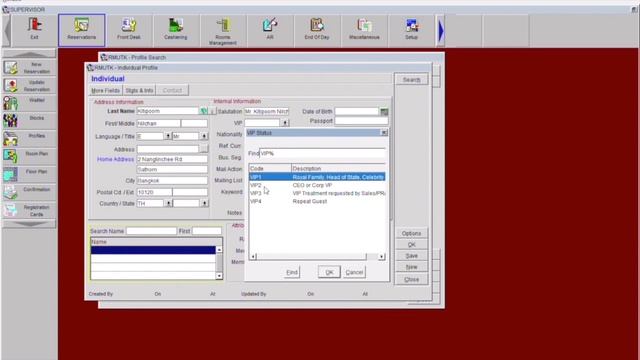Viewport: 640px width, 360px height.
Task: Click VIP Status list scroll-left arrow
Action: click(x=253, y=256)
